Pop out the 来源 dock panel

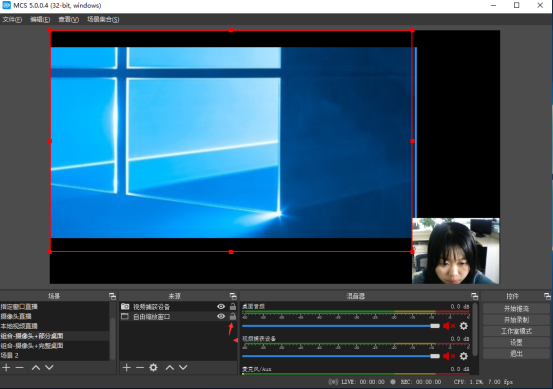click(233, 296)
